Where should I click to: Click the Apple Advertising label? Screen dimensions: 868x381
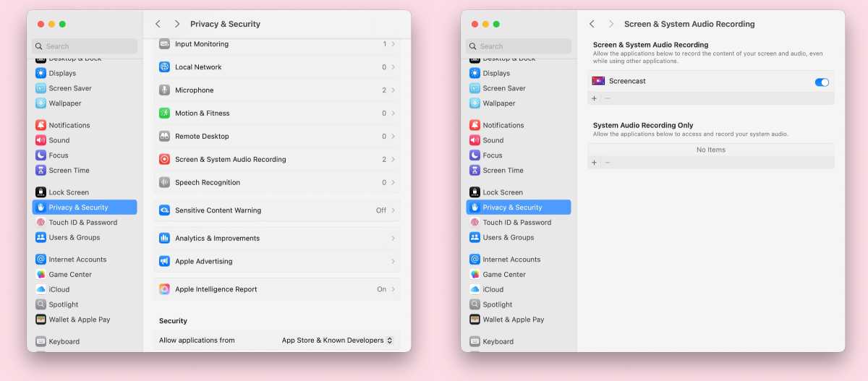click(x=204, y=262)
